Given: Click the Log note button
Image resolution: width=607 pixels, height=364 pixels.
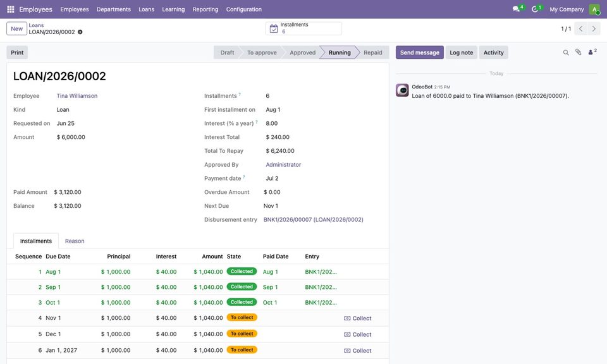Looking at the screenshot, I should click(x=461, y=52).
